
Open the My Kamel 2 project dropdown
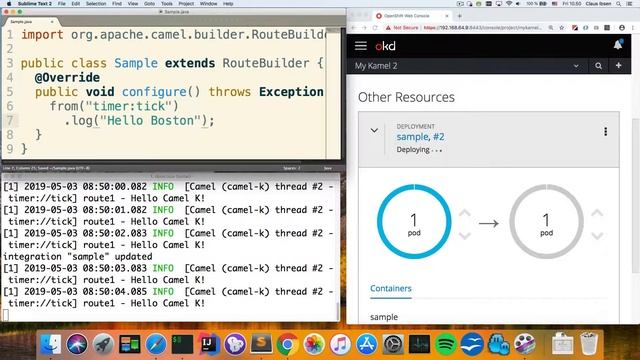click(x=576, y=66)
